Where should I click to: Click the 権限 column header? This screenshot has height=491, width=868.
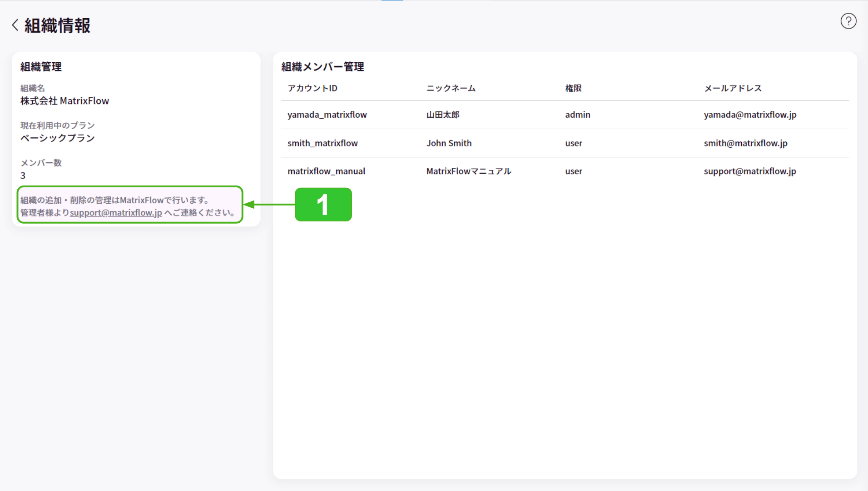(x=573, y=88)
